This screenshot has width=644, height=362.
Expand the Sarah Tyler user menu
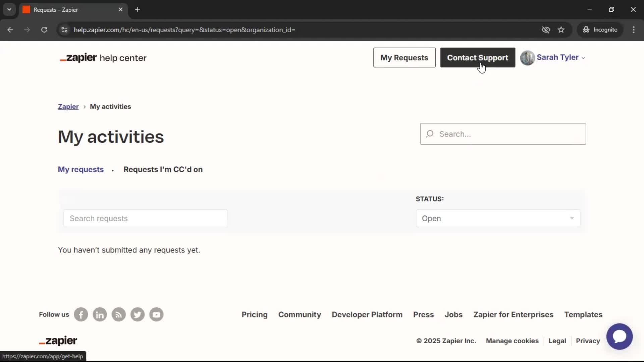pos(560,58)
